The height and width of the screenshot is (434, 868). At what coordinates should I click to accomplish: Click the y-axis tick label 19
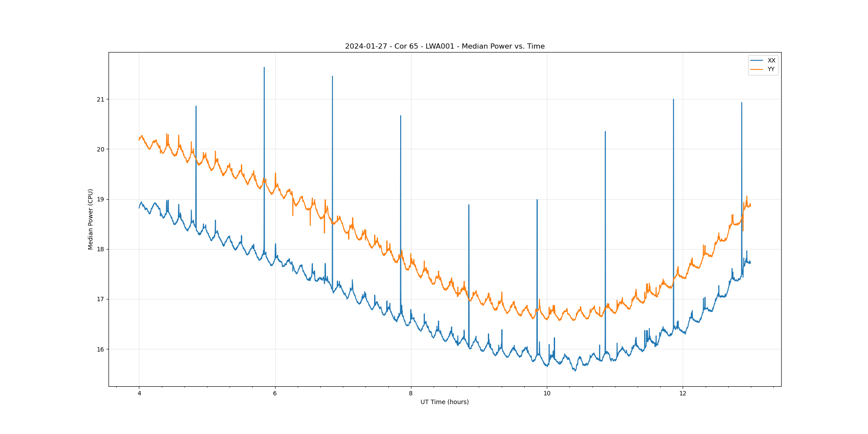click(x=101, y=199)
